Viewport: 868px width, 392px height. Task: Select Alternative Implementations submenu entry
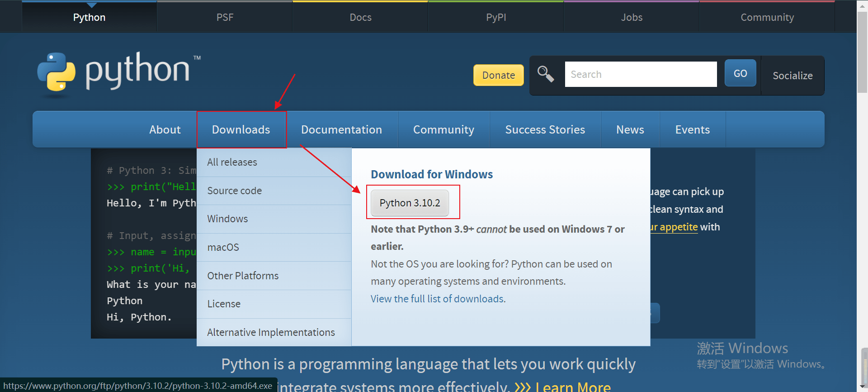[274, 332]
